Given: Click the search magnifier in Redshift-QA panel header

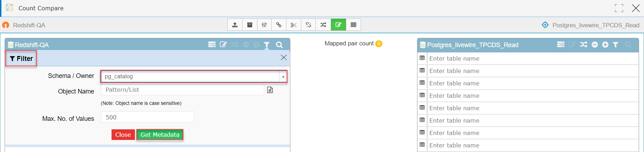Looking at the screenshot, I should click(x=279, y=45).
